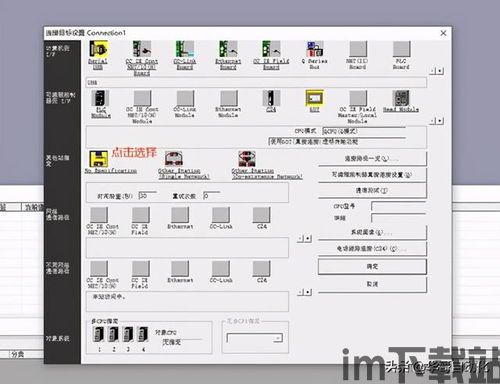The image size is (500, 384).
Task: Select the Serial USB interface icon
Action: [98, 49]
